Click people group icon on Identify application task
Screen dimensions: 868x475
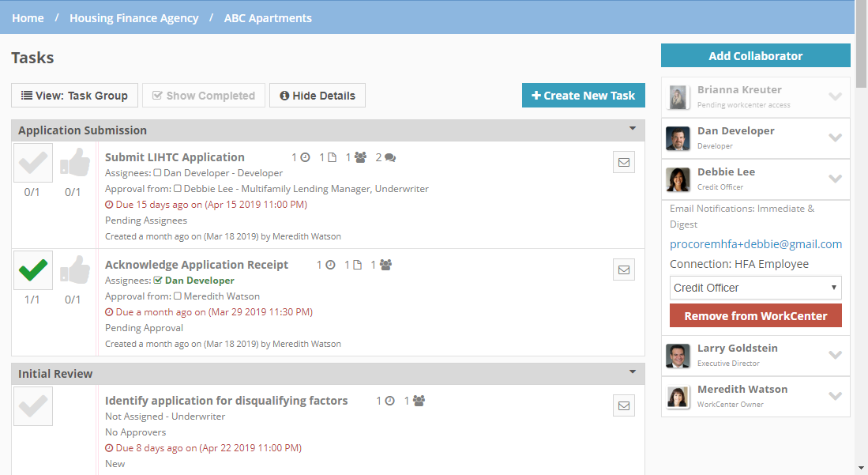[x=419, y=401]
